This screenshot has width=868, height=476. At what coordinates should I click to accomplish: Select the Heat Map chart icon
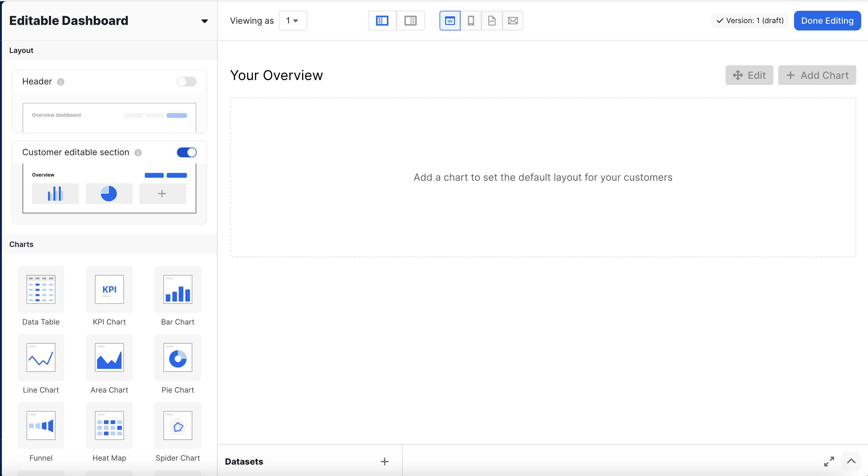[x=109, y=425]
